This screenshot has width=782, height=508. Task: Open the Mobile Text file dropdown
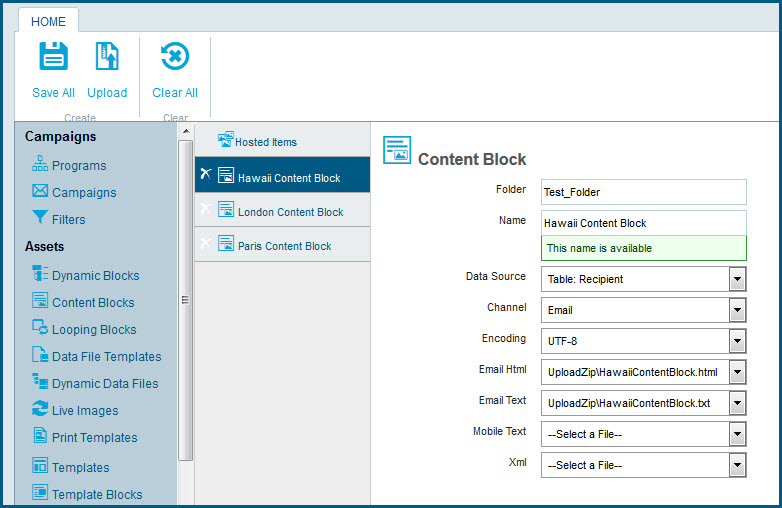737,434
